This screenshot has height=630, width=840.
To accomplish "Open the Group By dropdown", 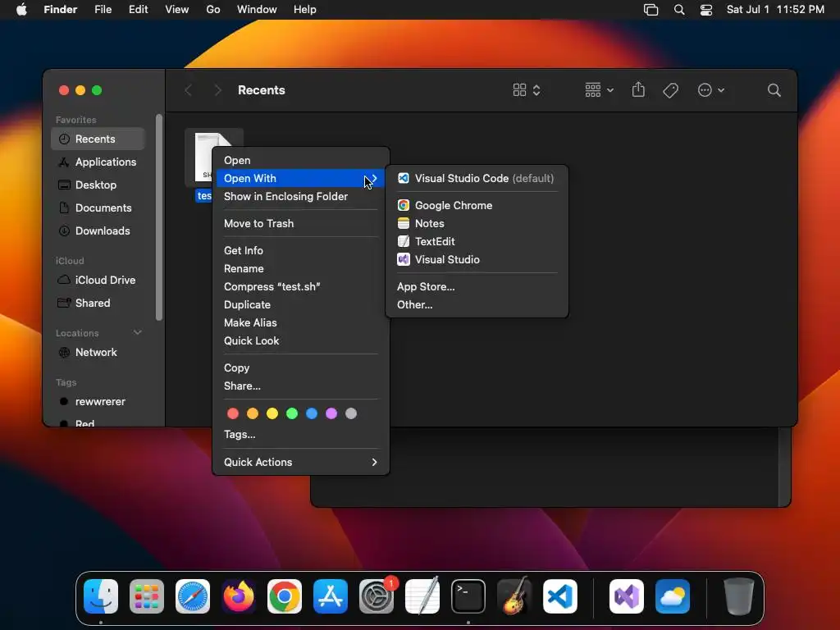I will tap(599, 90).
